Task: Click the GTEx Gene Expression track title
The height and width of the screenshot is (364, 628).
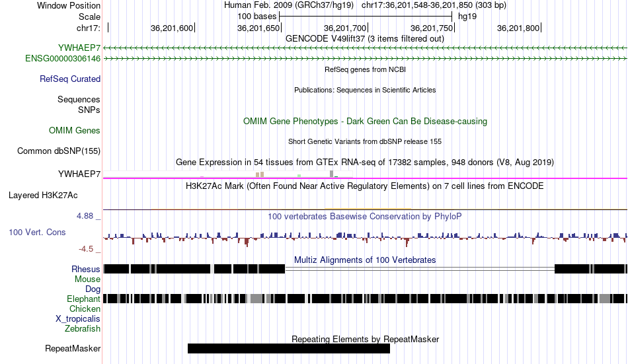Action: point(365,162)
